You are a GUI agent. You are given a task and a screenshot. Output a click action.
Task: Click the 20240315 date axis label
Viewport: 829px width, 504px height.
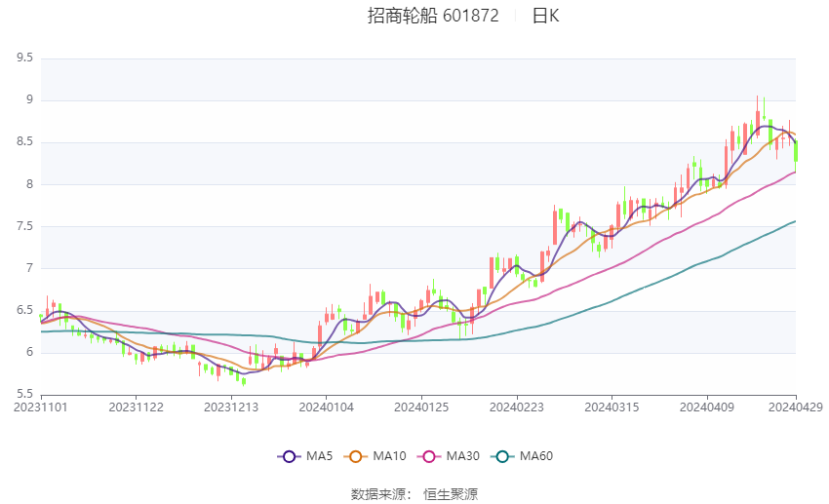click(x=612, y=407)
